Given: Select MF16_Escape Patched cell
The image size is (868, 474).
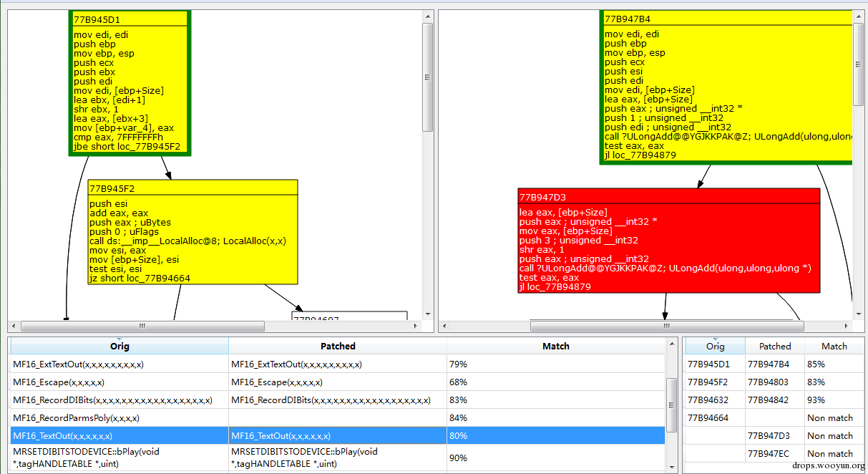Looking at the screenshot, I should tap(338, 382).
